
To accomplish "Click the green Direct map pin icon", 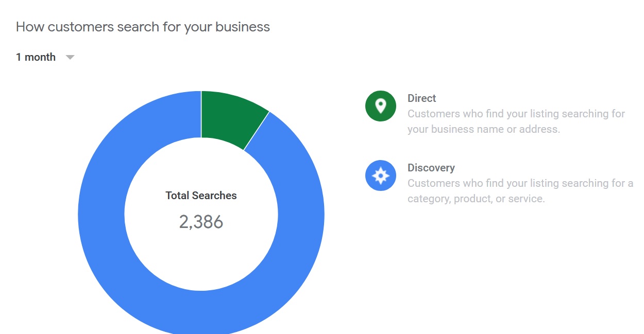I will pyautogui.click(x=380, y=106).
